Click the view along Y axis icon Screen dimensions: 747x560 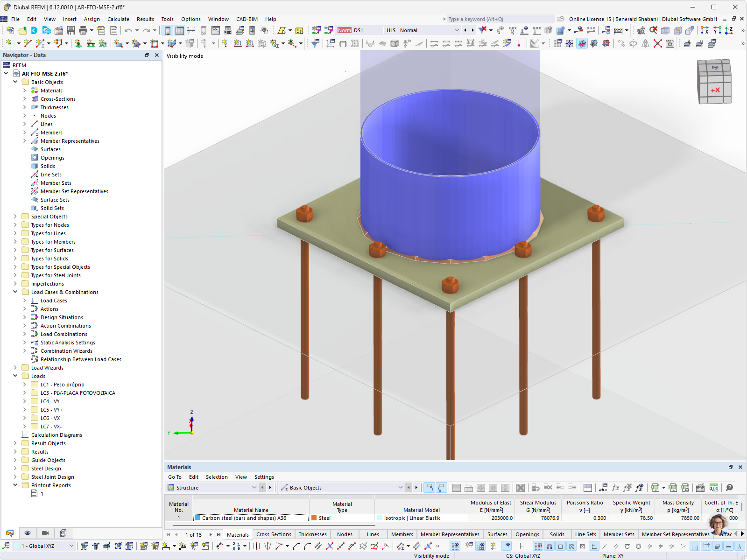coord(717,30)
